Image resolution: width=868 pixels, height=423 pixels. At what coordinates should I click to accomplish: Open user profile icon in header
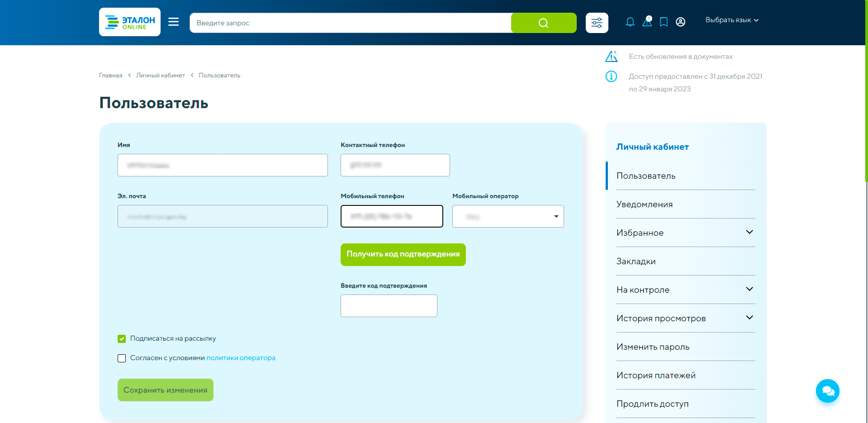680,22
